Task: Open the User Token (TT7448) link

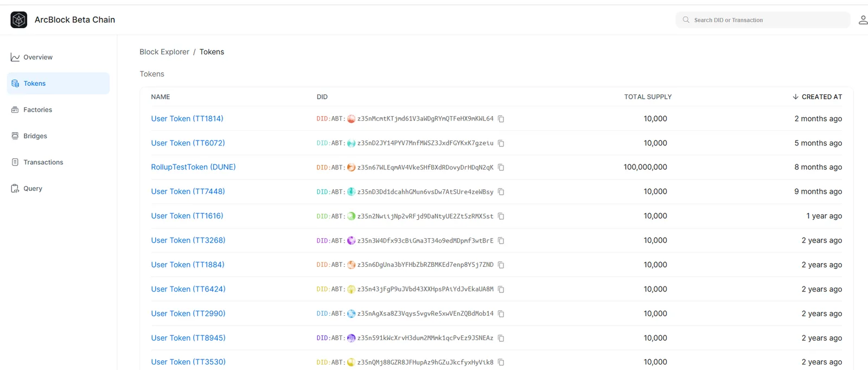Action: pos(188,192)
